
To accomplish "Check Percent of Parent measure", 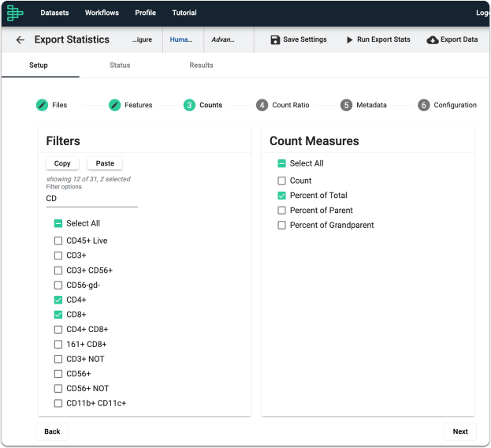I will point(282,211).
